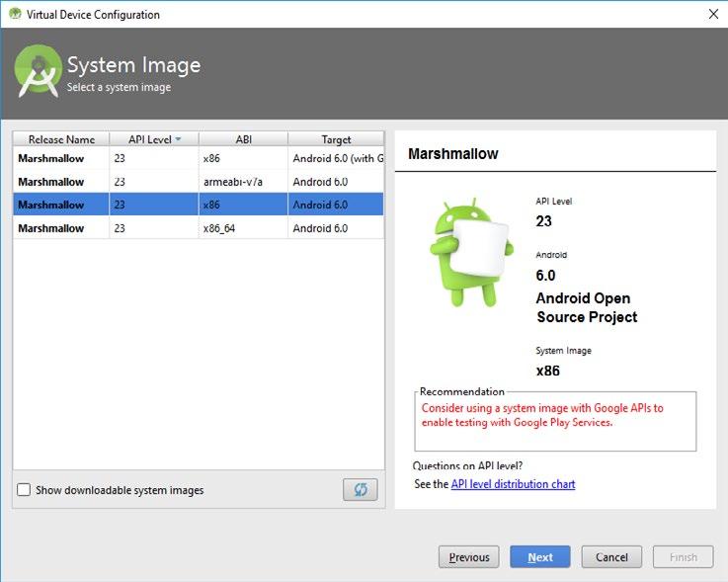Click the Android 6.0 (with G target cell
The width and height of the screenshot is (728, 582).
pos(338,158)
